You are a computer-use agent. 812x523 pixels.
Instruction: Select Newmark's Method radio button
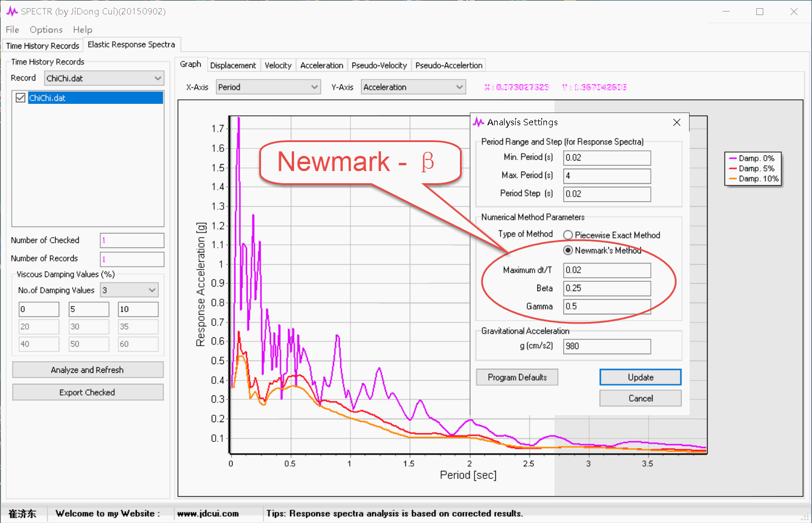point(568,250)
